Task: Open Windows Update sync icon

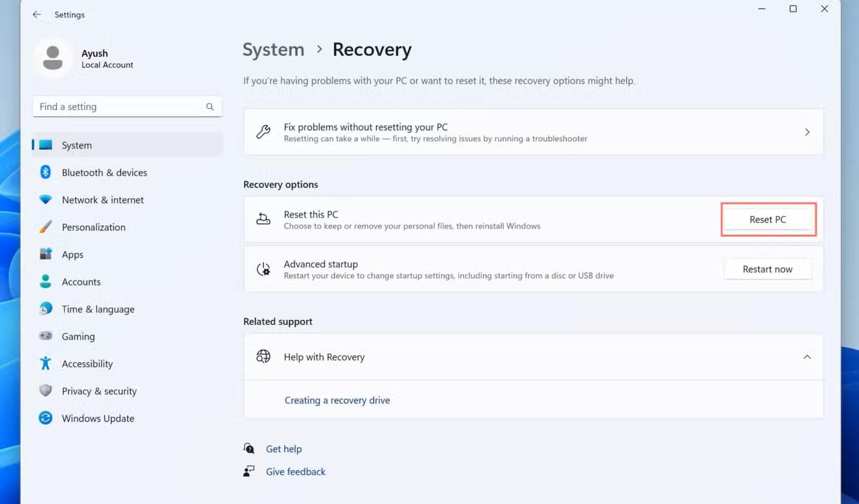Action: coord(45,418)
